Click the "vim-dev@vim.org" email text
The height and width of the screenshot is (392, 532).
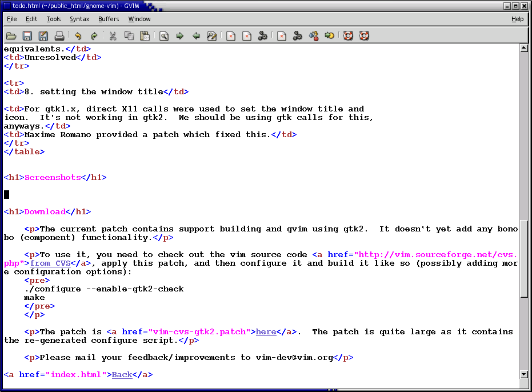click(x=294, y=357)
